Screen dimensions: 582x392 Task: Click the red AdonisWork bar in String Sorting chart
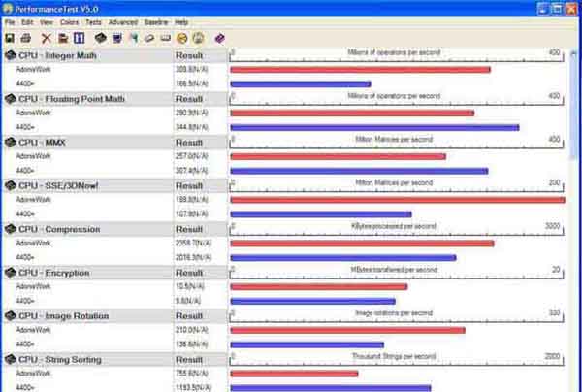tap(294, 374)
